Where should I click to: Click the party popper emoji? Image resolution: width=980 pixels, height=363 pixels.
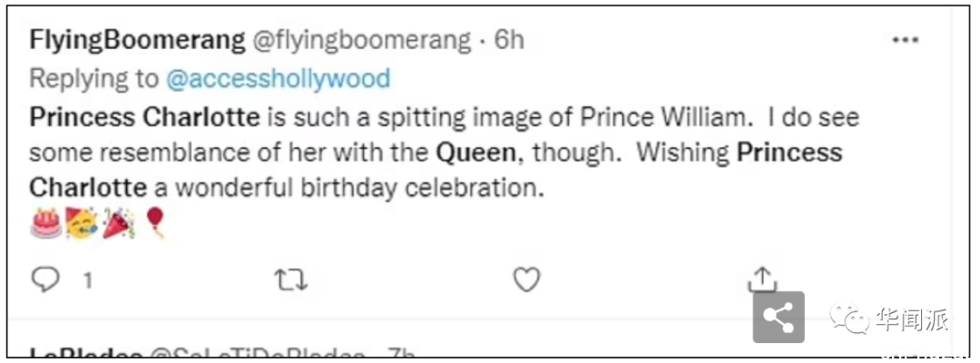(x=118, y=223)
